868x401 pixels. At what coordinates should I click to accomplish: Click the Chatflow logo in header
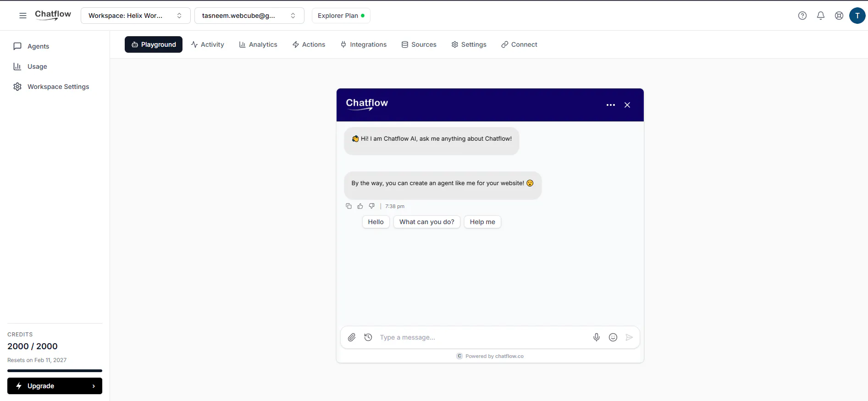point(53,15)
